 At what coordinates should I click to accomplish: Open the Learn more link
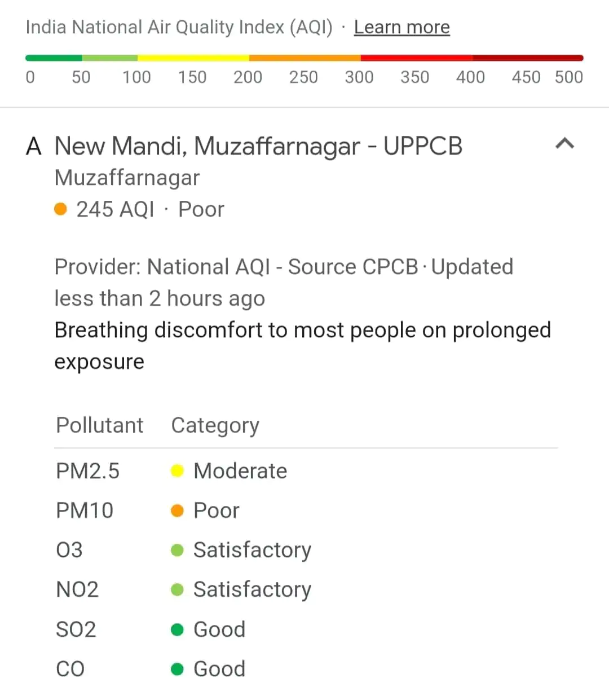(x=401, y=27)
